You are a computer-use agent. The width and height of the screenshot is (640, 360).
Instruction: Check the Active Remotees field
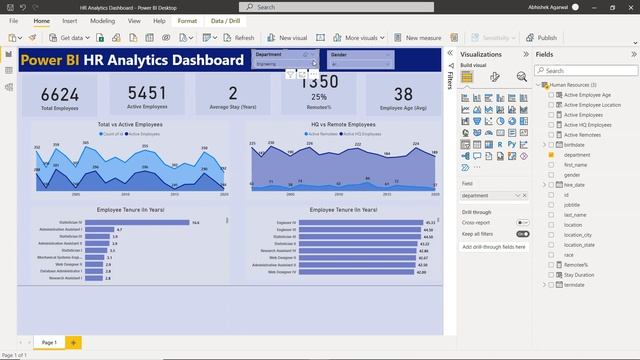pyautogui.click(x=551, y=135)
